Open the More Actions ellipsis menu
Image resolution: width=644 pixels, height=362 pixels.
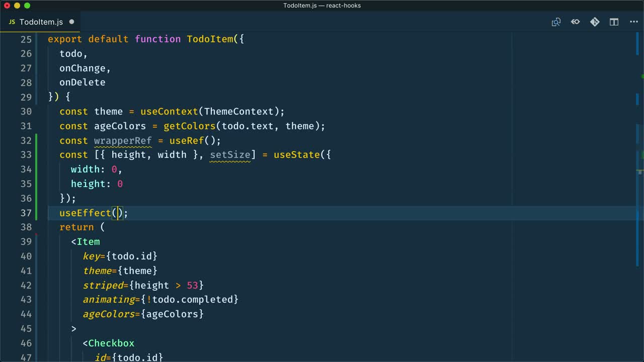point(633,22)
